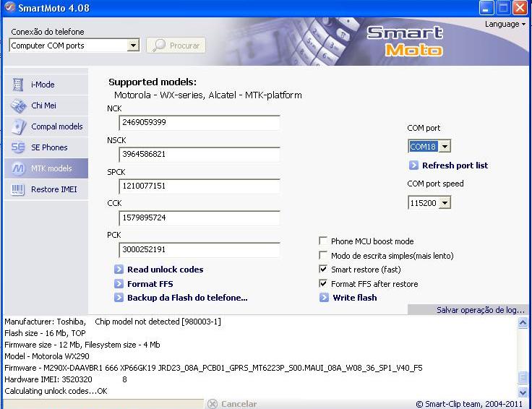Image resolution: width=532 pixels, height=409 pixels.
Task: Click the SmartMoto title bar app icon
Action: (x=10, y=7)
